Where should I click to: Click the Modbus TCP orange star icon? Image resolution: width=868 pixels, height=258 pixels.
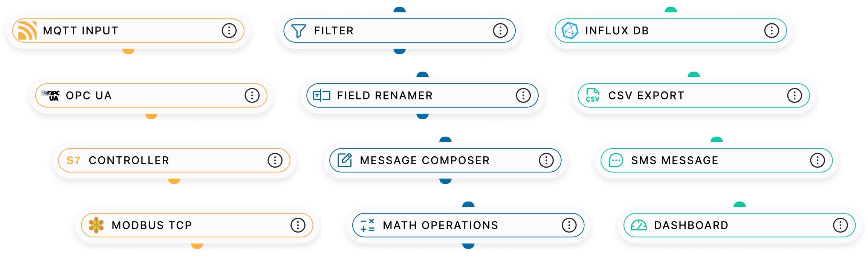coord(96,225)
